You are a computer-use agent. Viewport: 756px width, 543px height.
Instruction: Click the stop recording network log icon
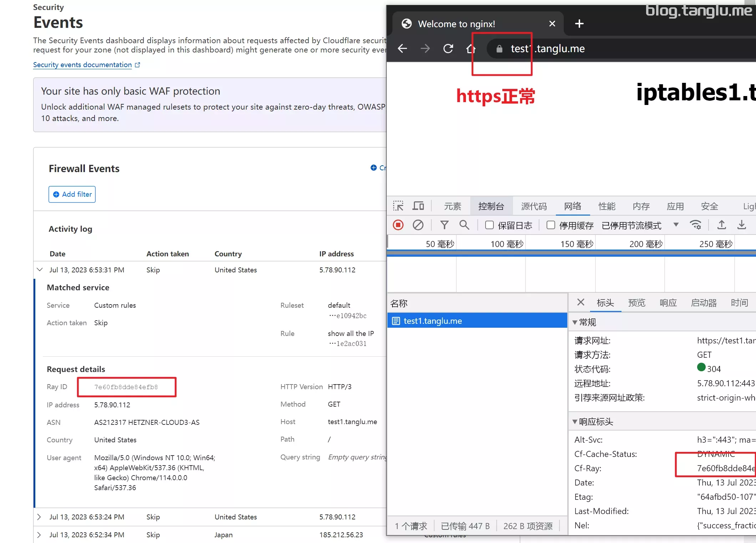[398, 225]
